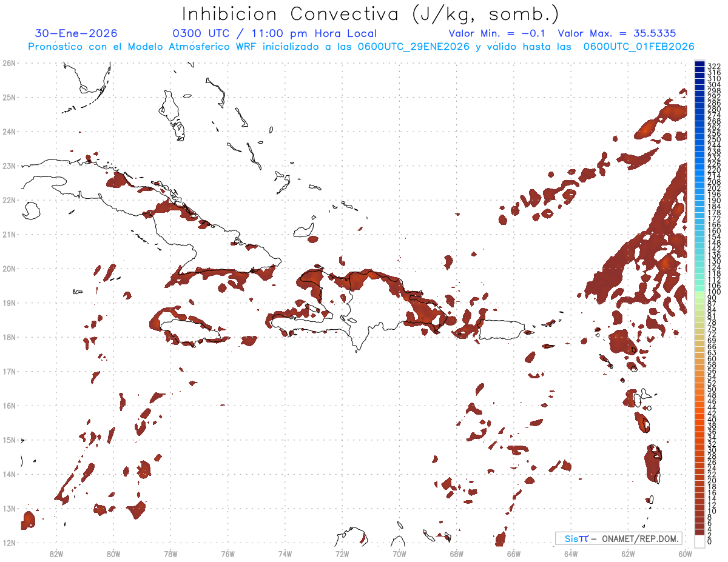The width and height of the screenshot is (728, 562).
Task: Click the "72W" longitude label
Action: [x=342, y=554]
